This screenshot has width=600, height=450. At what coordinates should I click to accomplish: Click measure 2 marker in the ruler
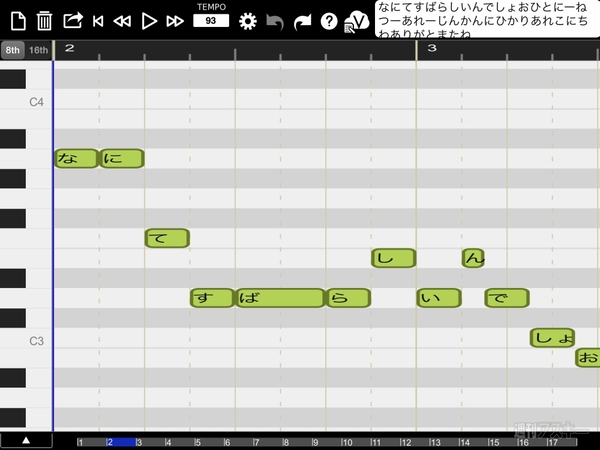click(x=69, y=48)
